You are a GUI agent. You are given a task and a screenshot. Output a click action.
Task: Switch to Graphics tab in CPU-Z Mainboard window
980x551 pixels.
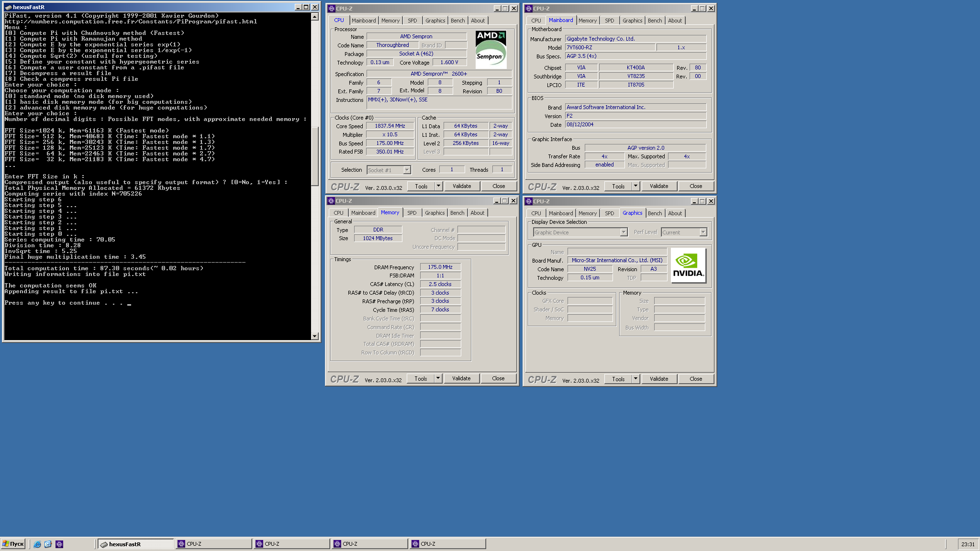[x=632, y=21]
